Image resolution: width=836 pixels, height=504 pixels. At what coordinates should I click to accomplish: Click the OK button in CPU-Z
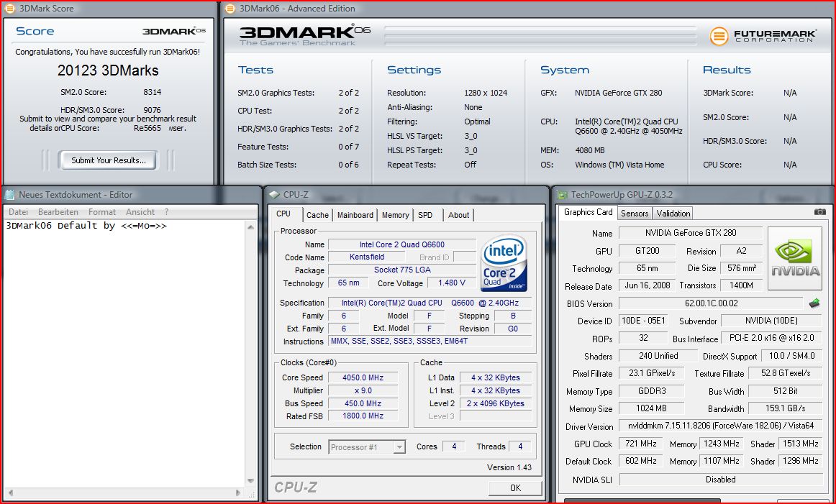[x=515, y=487]
